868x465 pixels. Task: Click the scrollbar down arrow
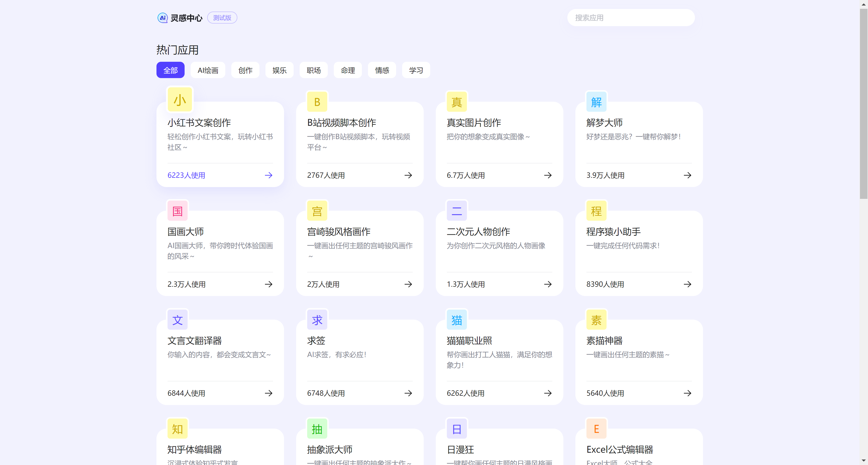point(863,461)
